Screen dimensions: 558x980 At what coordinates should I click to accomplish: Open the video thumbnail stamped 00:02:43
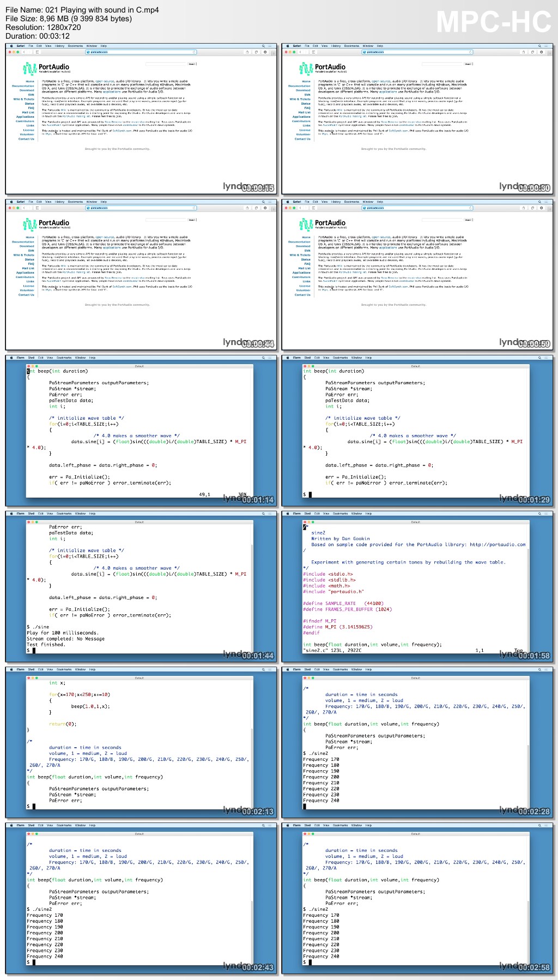tap(141, 898)
